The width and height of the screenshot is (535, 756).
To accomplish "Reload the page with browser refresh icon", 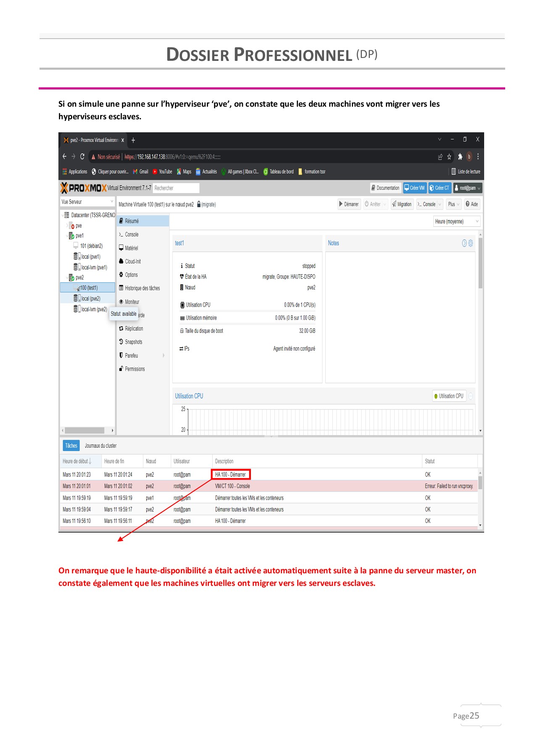I will point(82,157).
